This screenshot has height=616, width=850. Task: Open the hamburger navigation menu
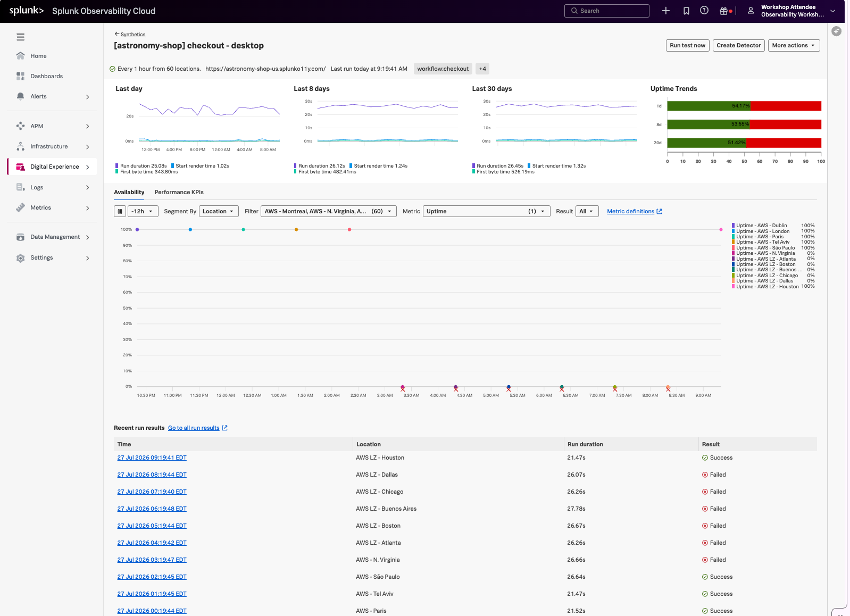tap(20, 37)
